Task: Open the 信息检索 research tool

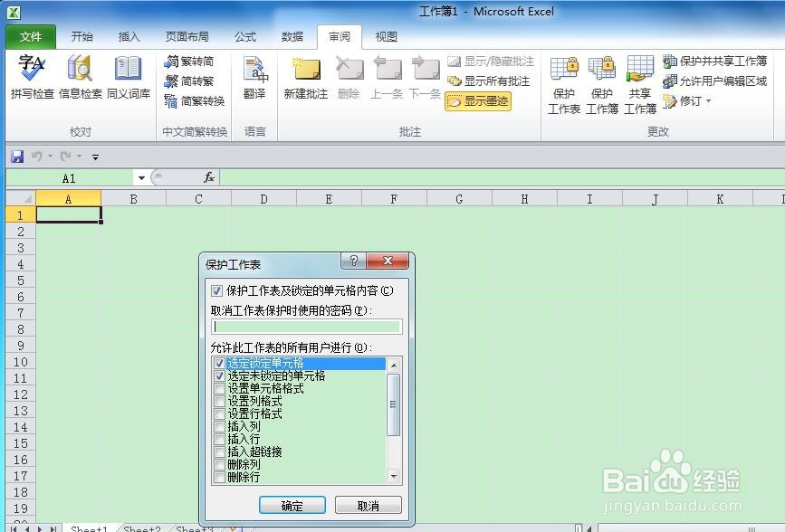Action: [x=80, y=78]
